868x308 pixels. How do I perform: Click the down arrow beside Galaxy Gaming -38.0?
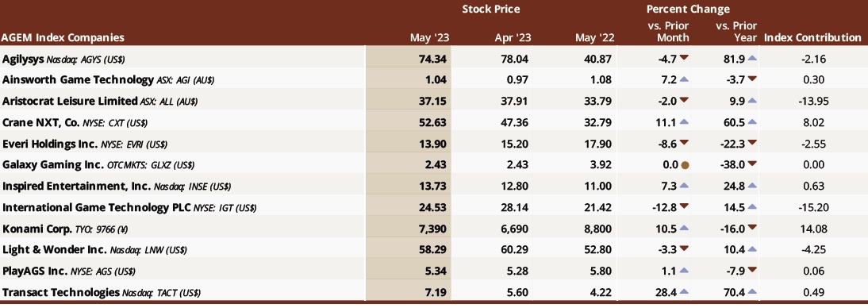[753, 164]
